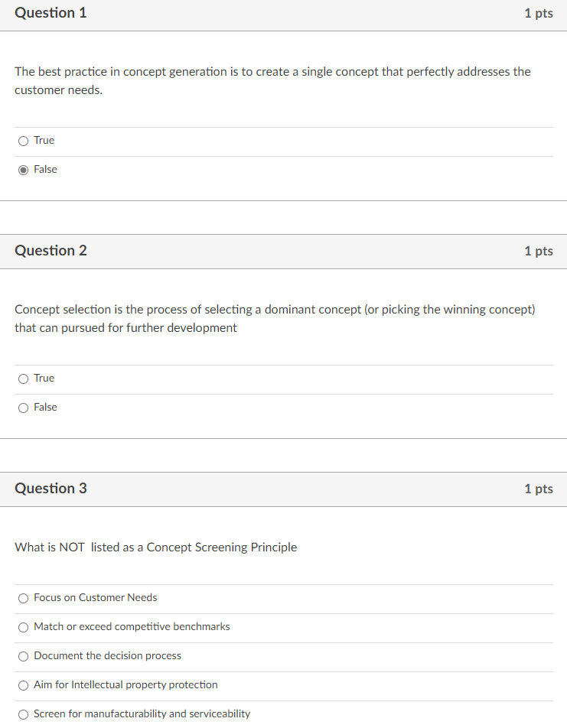Choose 'Screen for manufacturability and serviceability' radio option
This screenshot has width=567, height=728.
(24, 714)
